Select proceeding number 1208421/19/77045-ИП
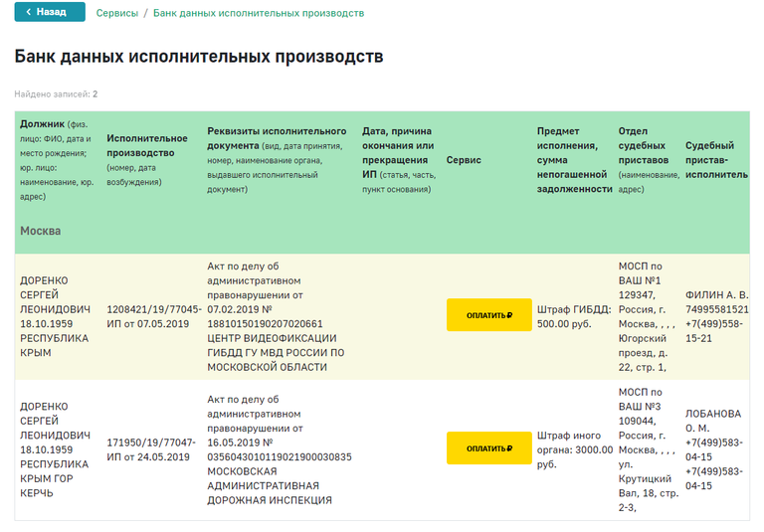 pos(154,316)
